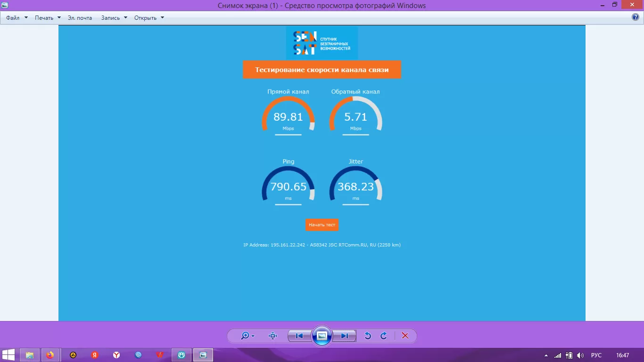This screenshot has height=362, width=644.
Task: Click the РУС language indicator
Action: (596, 355)
